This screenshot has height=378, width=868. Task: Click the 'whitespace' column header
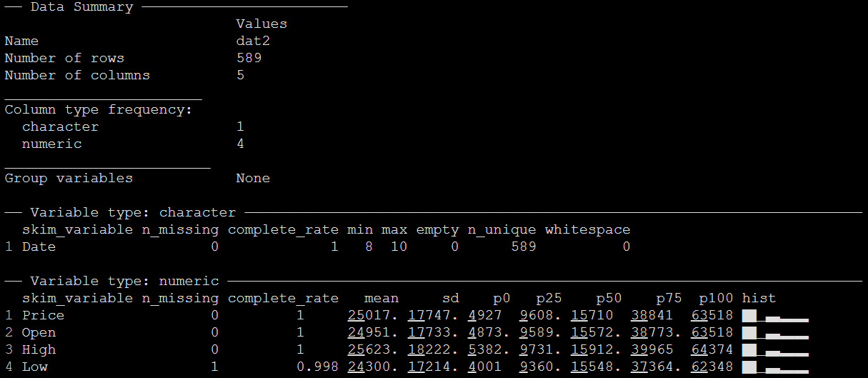pos(587,230)
